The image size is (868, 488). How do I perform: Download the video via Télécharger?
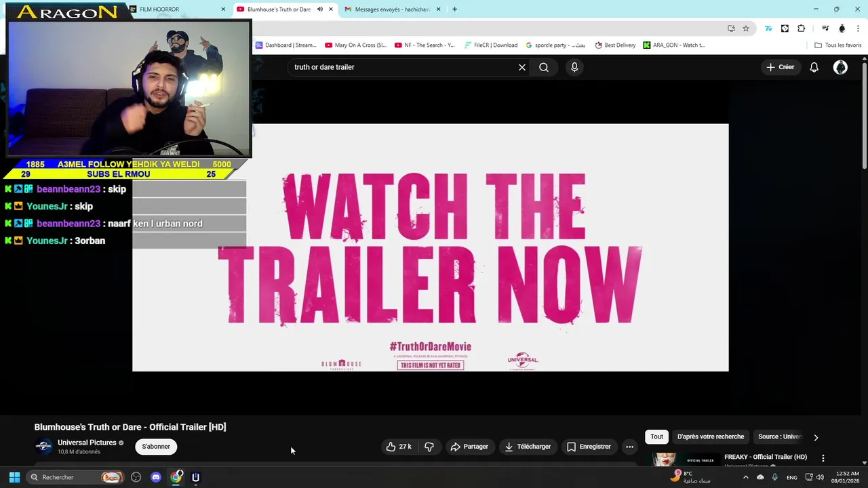528,447
